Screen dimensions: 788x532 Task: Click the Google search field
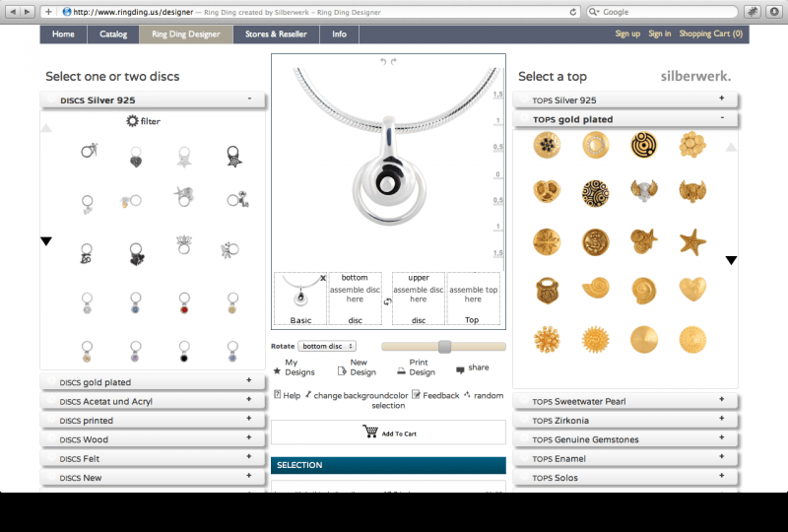(662, 12)
